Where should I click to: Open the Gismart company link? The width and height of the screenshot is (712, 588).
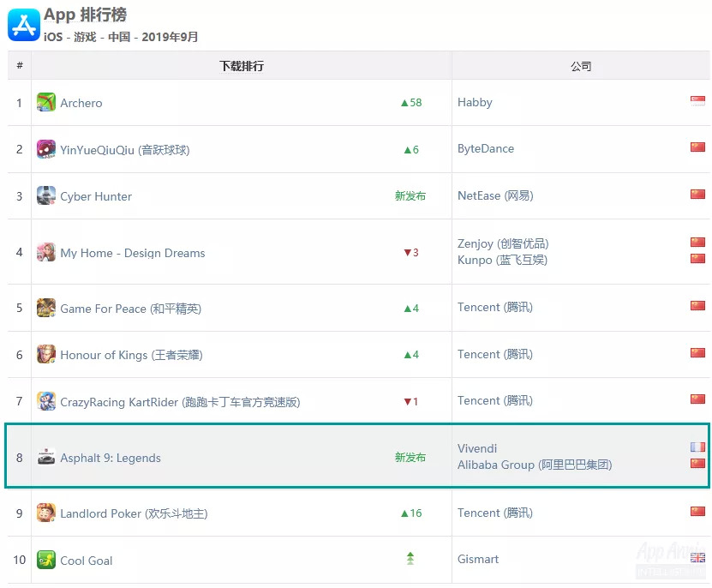478,559
